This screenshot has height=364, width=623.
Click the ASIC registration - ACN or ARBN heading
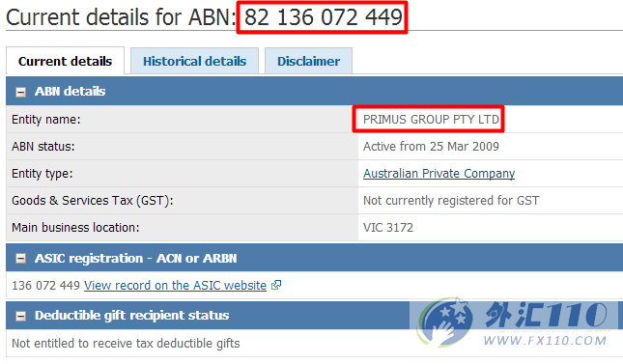[135, 259]
